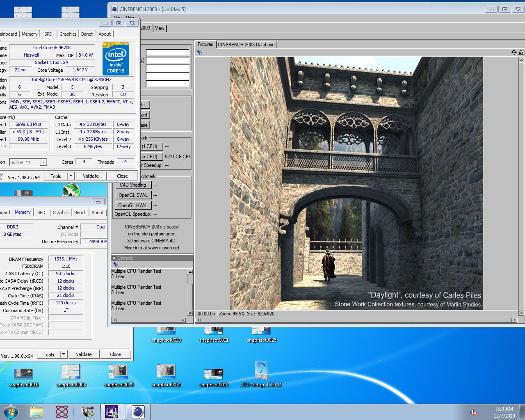Image resolution: width=525 pixels, height=420 pixels.
Task: Run the OpenGL SW-L benchmark
Action: (x=132, y=195)
